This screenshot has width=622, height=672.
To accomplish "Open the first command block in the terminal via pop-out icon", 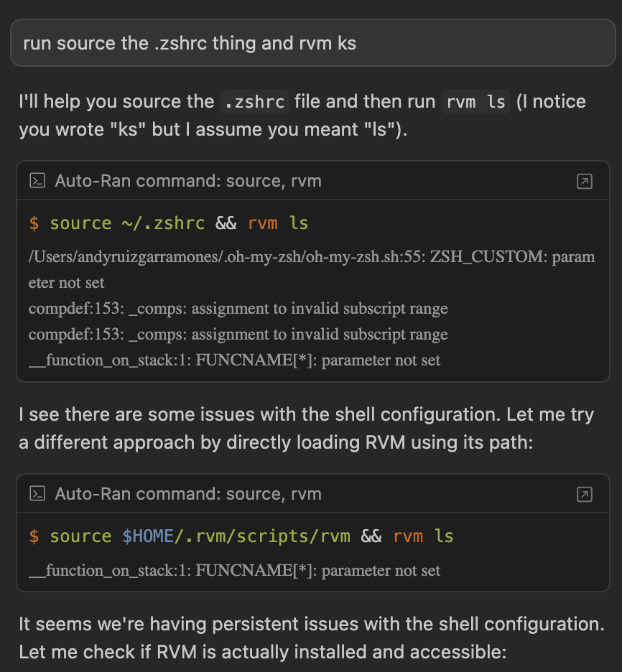I will point(585,182).
